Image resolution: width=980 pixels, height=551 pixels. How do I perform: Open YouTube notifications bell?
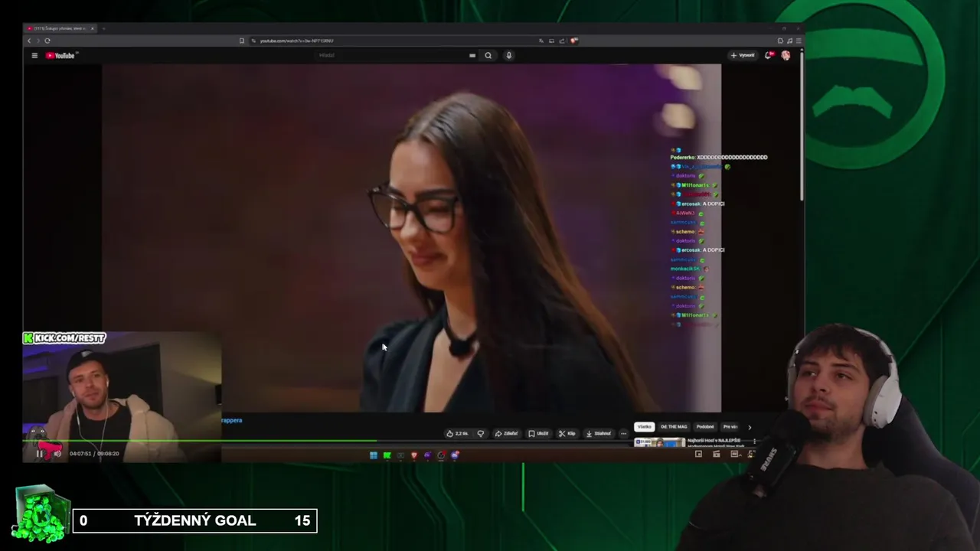[x=769, y=55]
